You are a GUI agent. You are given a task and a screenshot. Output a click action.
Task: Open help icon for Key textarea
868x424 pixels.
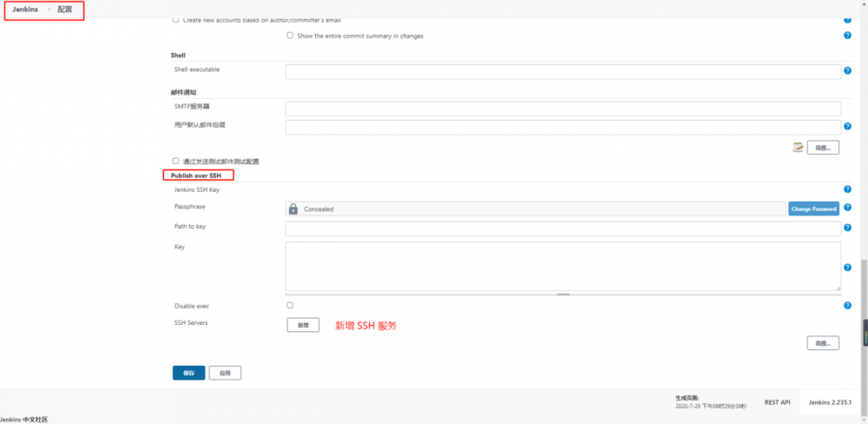tap(847, 268)
